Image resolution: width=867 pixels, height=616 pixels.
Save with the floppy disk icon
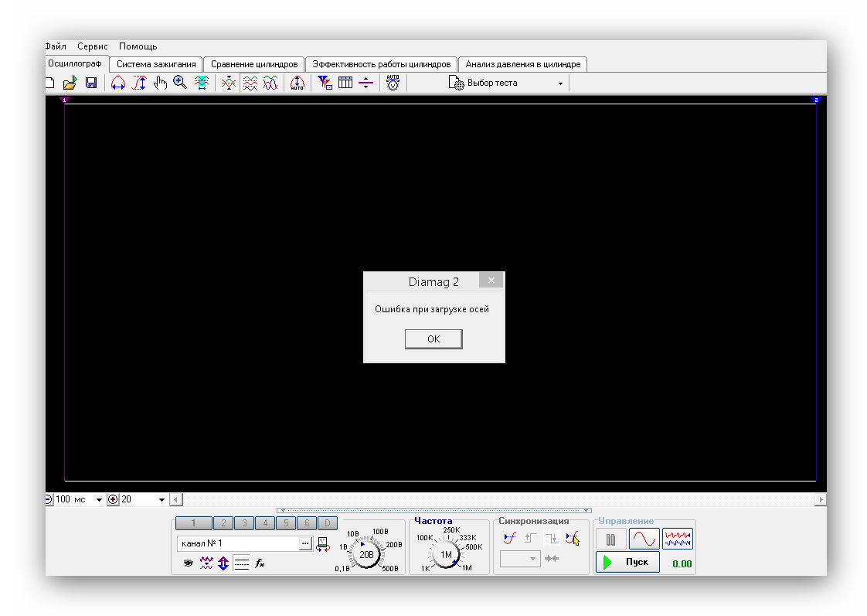(91, 83)
